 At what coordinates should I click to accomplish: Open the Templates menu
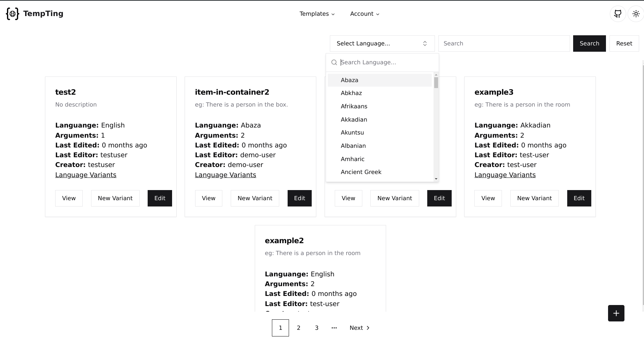coord(317,14)
